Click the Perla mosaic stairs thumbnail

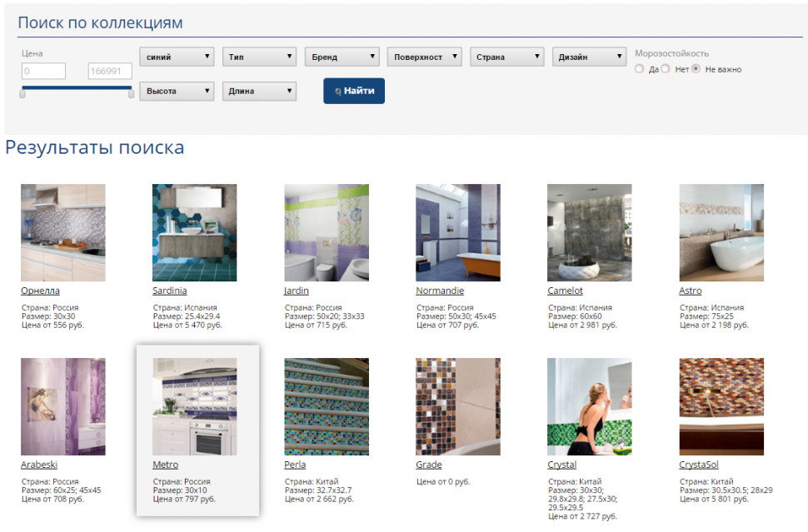coord(327,407)
